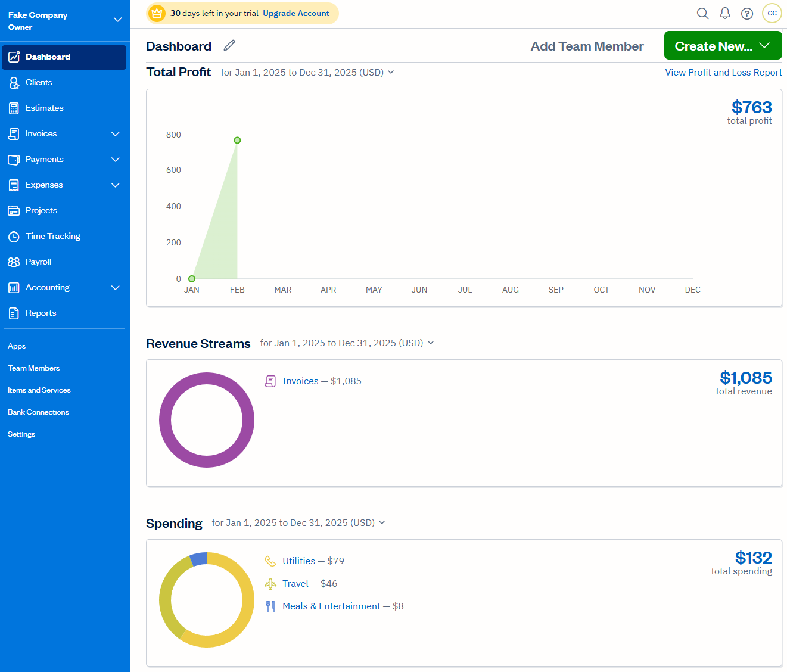Viewport: 787px width, 672px height.
Task: Click the Create New button
Action: point(723,46)
